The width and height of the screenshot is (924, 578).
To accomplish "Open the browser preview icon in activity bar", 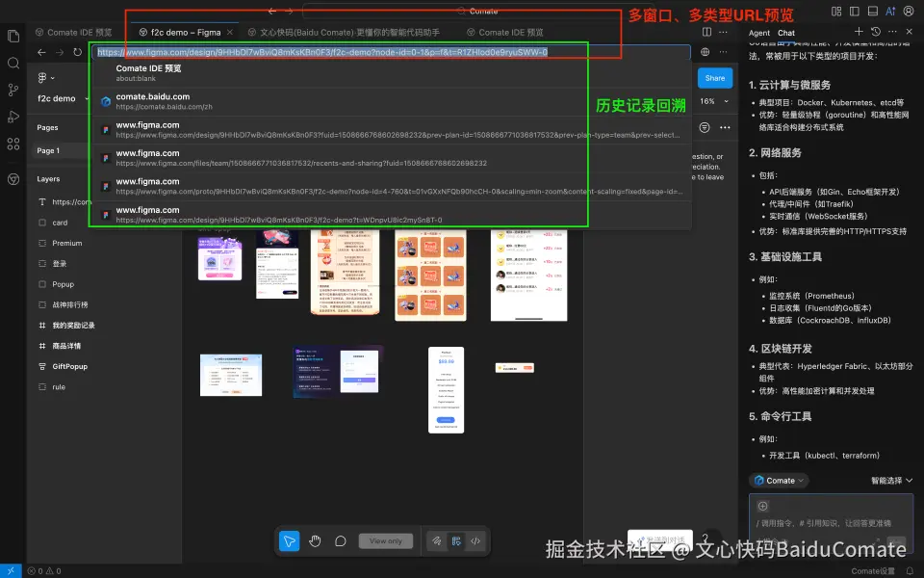I will [x=13, y=179].
